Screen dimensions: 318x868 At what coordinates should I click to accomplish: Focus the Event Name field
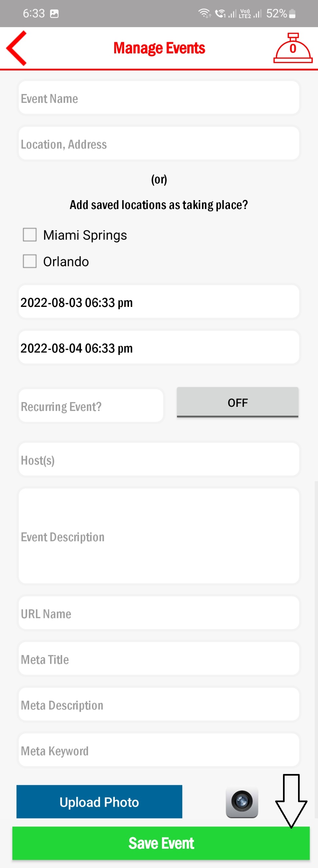coord(158,98)
